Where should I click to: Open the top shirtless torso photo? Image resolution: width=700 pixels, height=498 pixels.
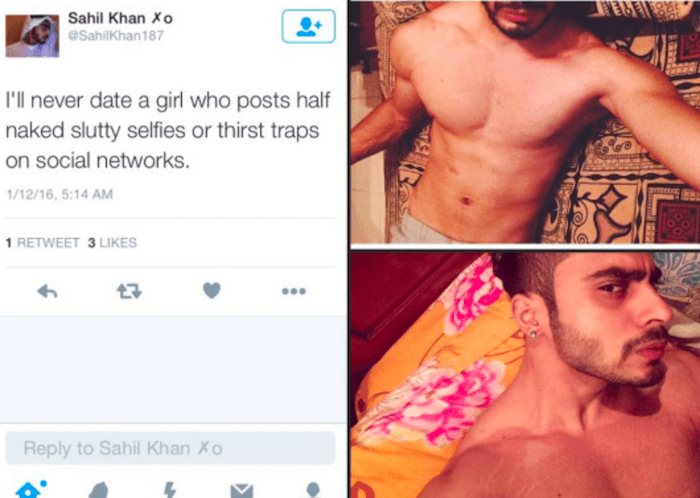(525, 122)
